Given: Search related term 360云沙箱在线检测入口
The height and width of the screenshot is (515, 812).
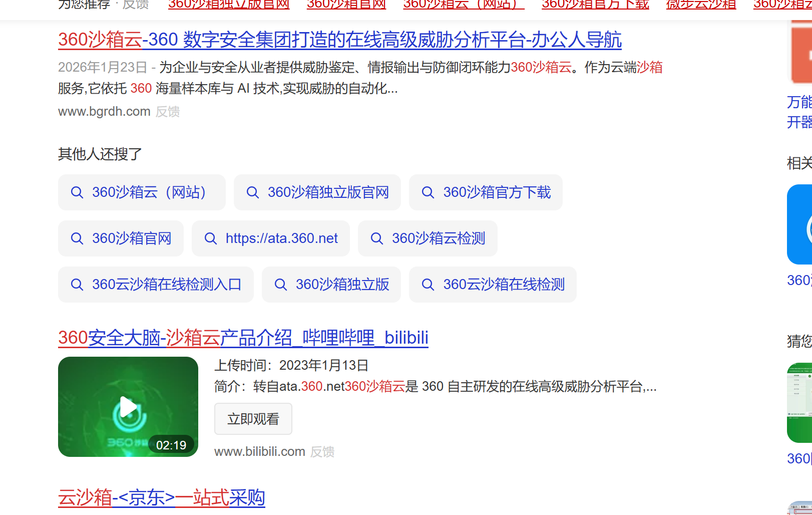Looking at the screenshot, I should [x=156, y=285].
